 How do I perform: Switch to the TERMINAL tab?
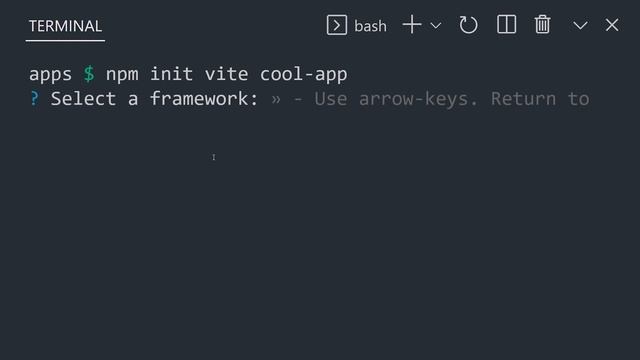(x=65, y=26)
